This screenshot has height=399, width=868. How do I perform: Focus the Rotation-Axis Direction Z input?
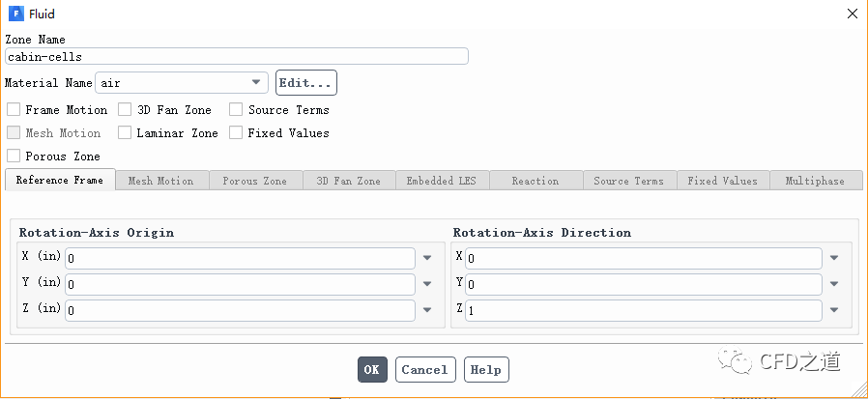[x=643, y=310]
